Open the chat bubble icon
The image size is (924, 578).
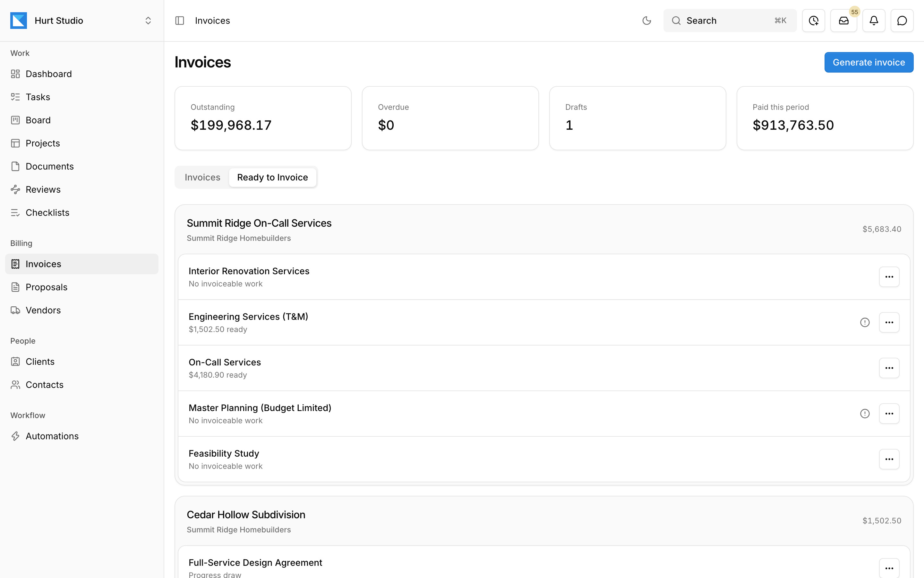click(902, 21)
